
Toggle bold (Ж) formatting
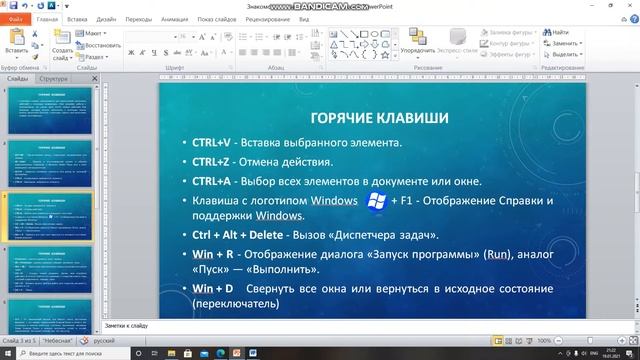131,53
